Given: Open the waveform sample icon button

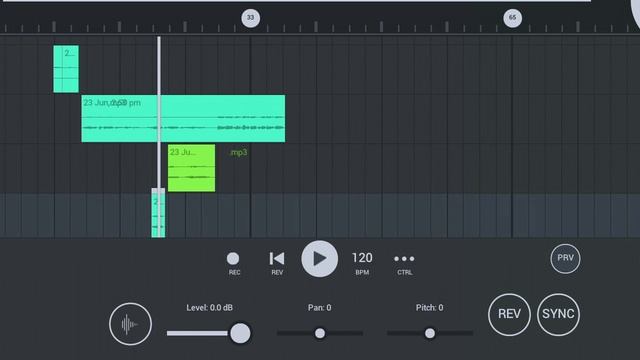Looking at the screenshot, I should pyautogui.click(x=131, y=324).
